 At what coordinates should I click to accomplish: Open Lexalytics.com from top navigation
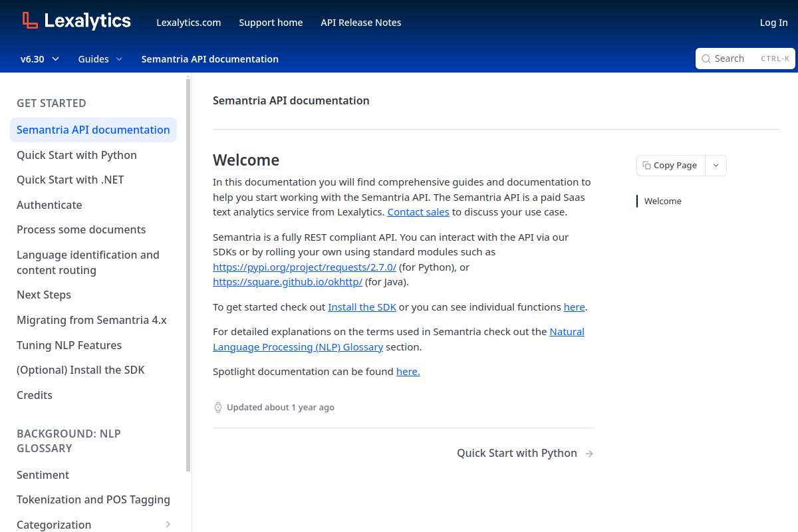pos(189,23)
